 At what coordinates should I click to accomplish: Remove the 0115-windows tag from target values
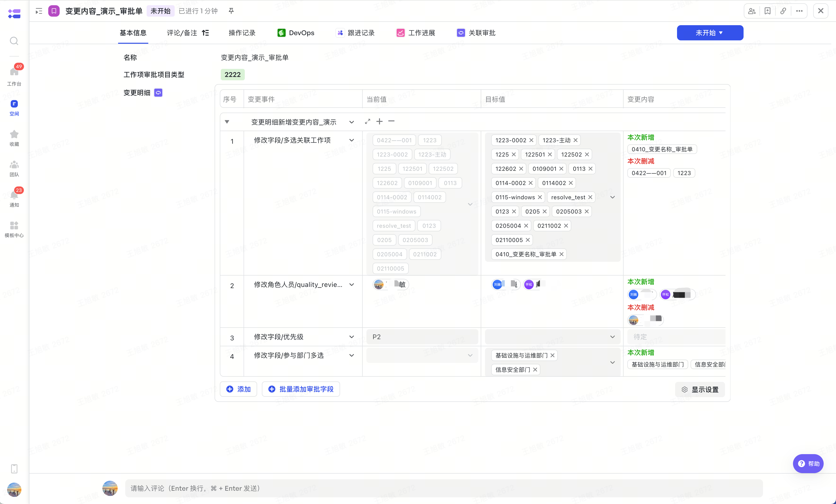coord(540,197)
